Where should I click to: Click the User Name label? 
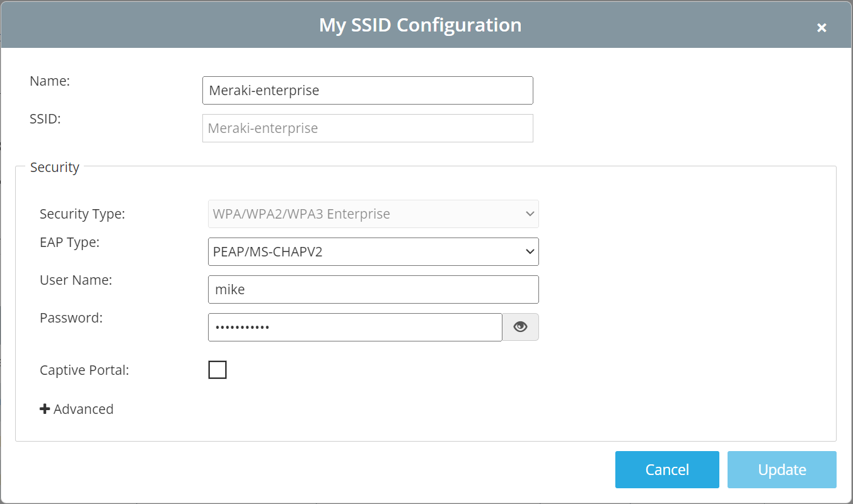point(76,280)
